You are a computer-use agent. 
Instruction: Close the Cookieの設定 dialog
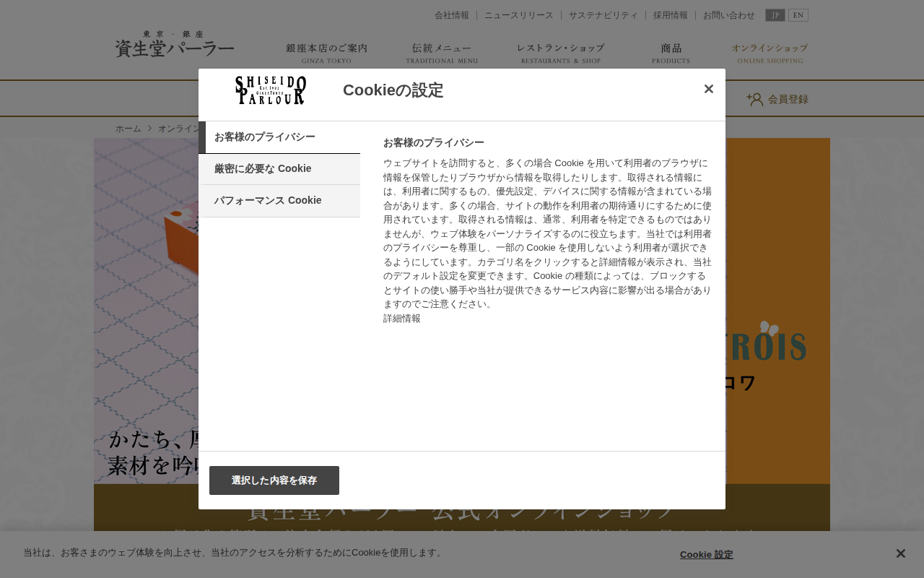708,88
